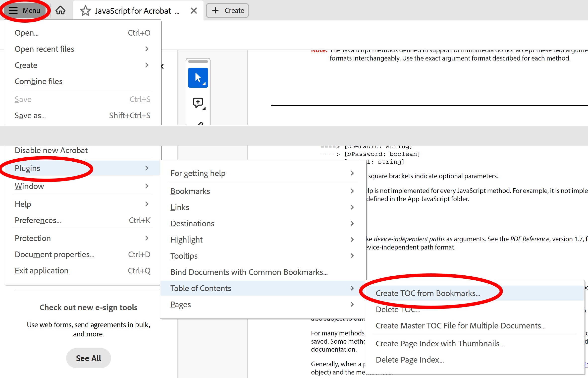Expand the Pages plugin submenu
The image size is (588, 378).
[x=263, y=304]
